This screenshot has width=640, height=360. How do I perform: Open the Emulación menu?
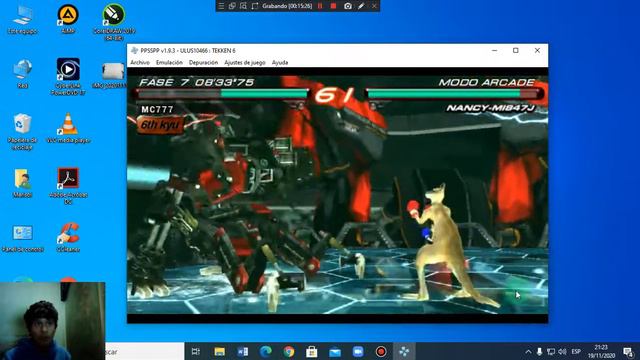pos(169,62)
